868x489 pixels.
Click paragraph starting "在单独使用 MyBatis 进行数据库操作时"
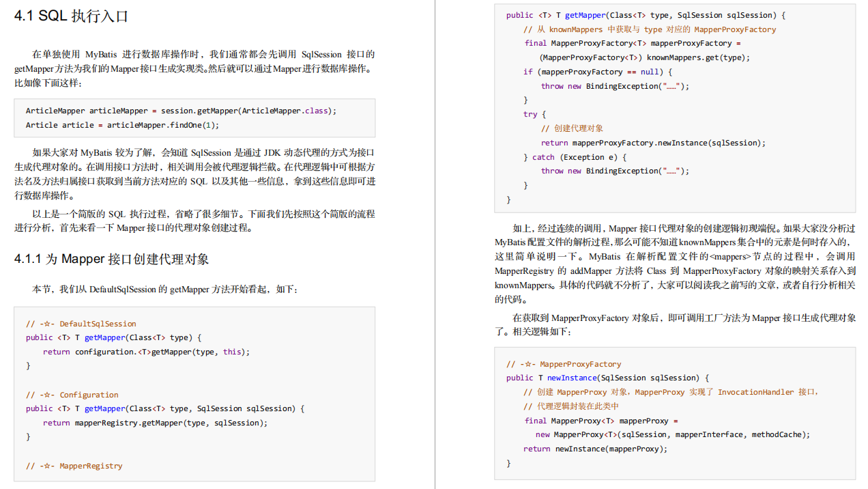[x=194, y=68]
